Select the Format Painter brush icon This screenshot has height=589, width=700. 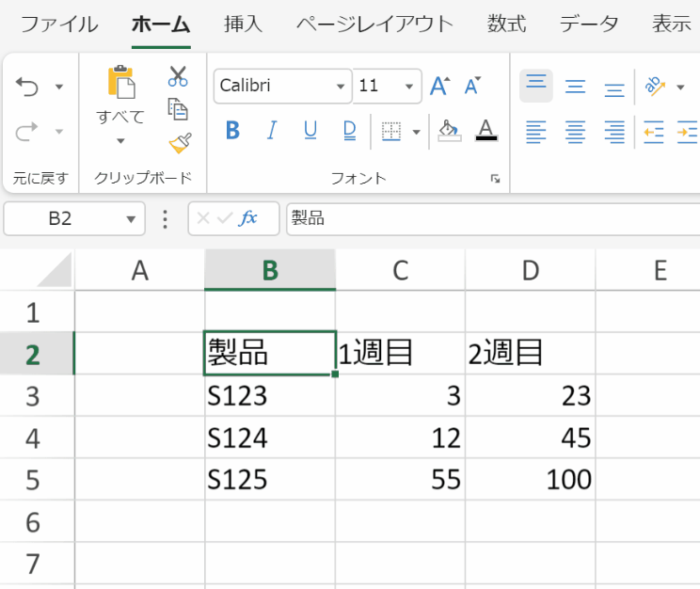pos(179,143)
